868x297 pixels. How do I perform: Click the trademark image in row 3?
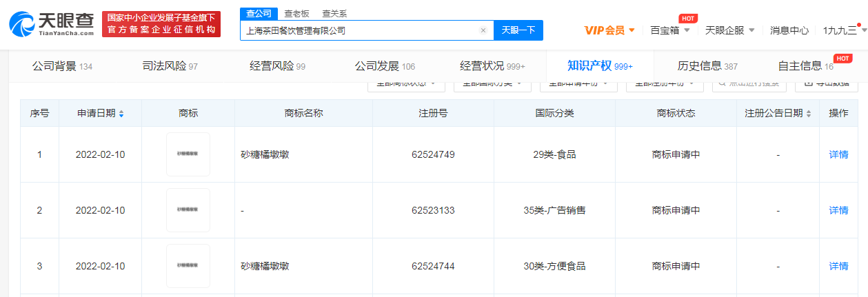point(188,265)
